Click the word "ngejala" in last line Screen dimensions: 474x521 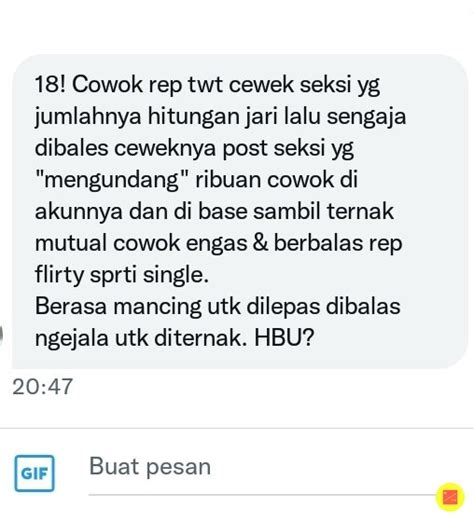72,339
